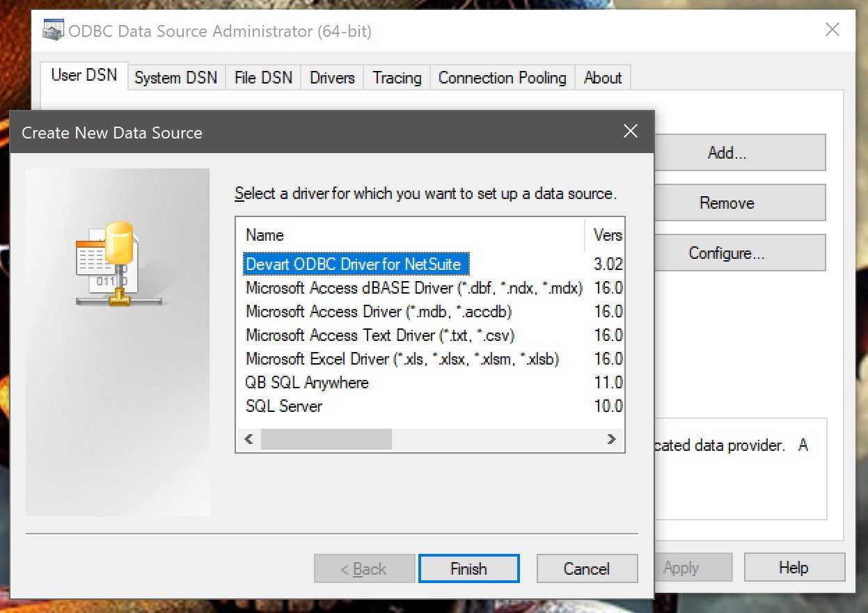The image size is (868, 613).
Task: Click version 11.0 of QB SQL Anywhere
Action: pos(608,383)
